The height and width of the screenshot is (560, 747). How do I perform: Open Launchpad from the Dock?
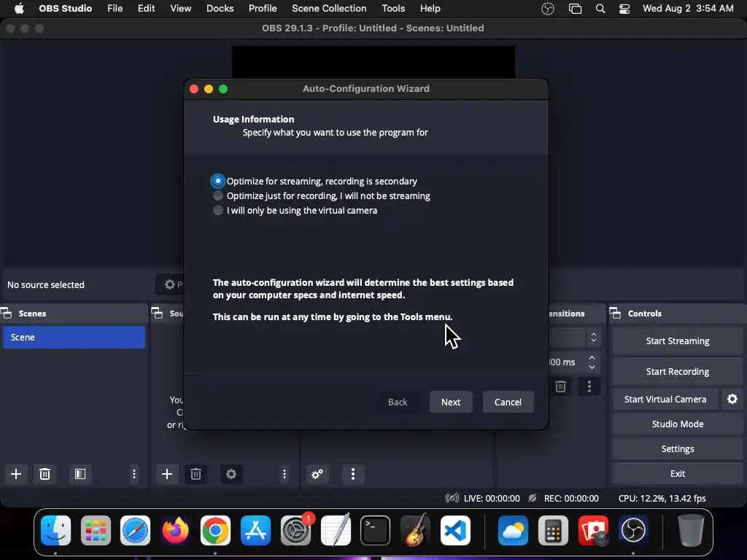[96, 530]
